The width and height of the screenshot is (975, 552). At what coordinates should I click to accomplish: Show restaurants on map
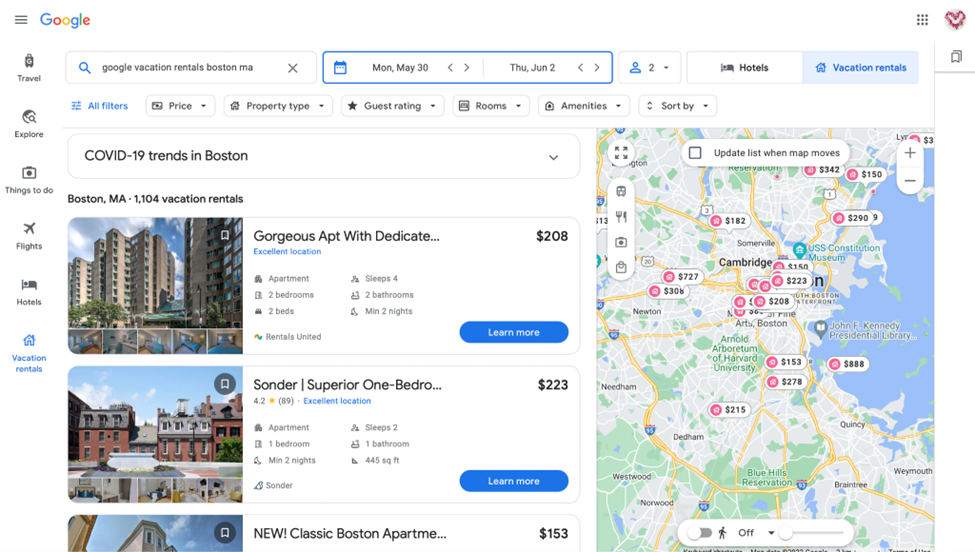click(x=621, y=216)
